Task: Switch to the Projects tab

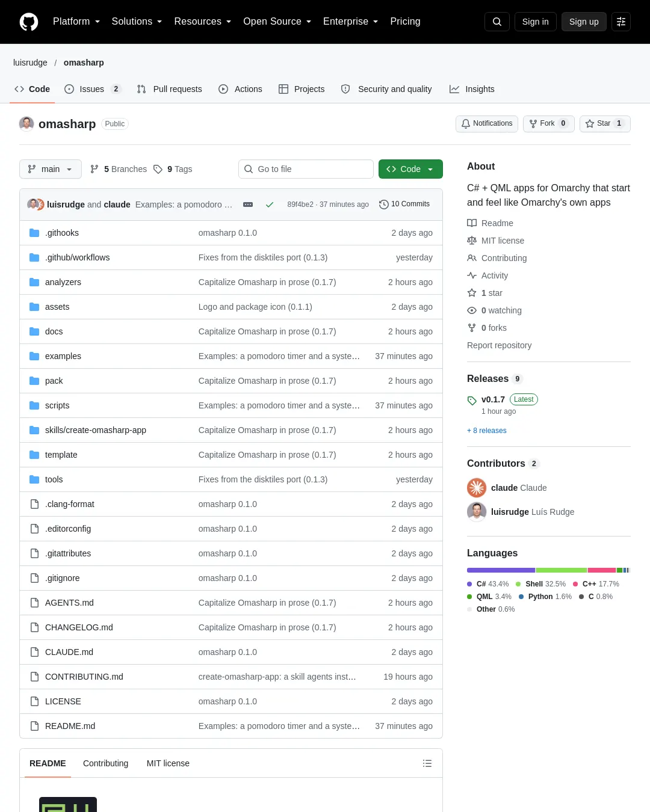Action: tap(302, 89)
